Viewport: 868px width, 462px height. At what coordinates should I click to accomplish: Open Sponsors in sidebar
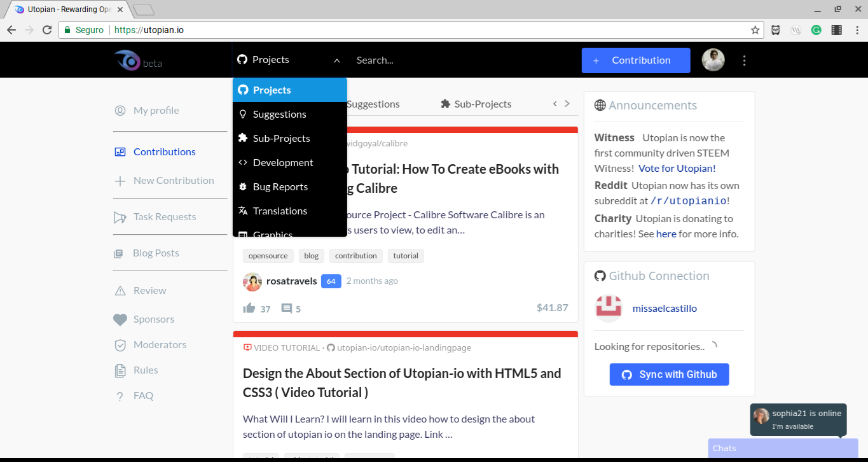click(x=153, y=319)
